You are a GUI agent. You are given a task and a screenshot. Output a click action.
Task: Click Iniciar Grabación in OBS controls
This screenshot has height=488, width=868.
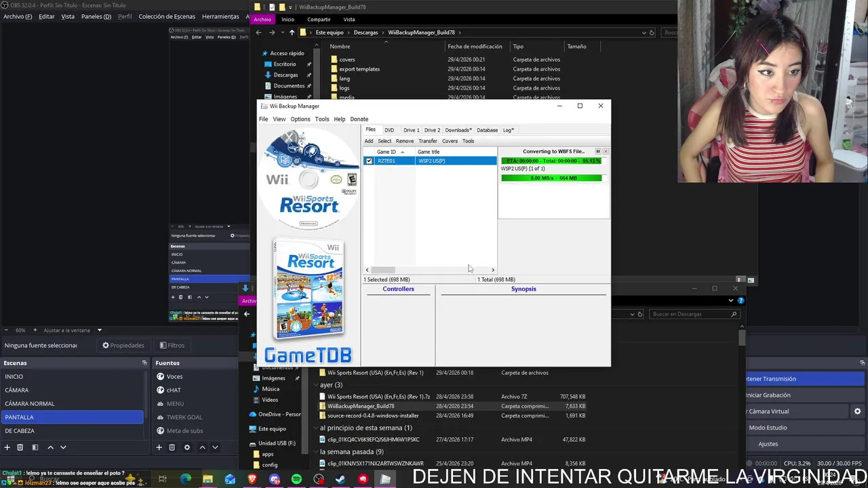click(804, 395)
